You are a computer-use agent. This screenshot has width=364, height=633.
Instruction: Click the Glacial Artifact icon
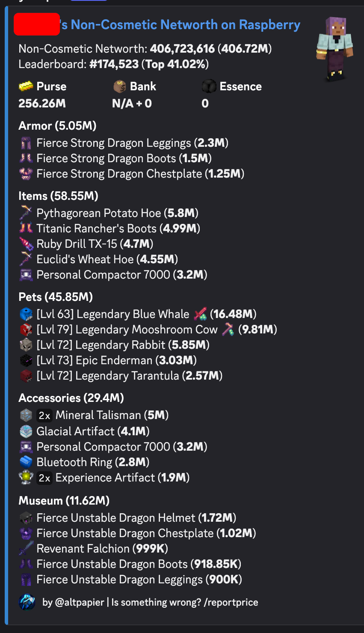pyautogui.click(x=26, y=431)
